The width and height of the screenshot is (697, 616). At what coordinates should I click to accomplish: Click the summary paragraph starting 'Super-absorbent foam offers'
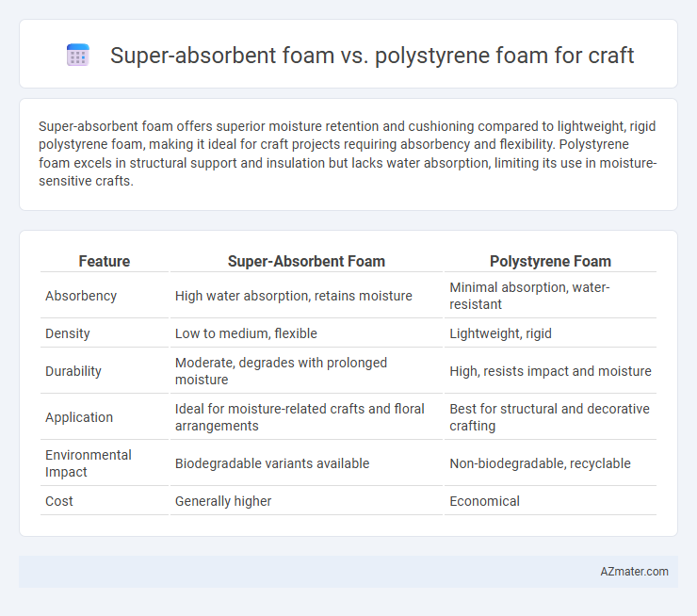click(348, 154)
